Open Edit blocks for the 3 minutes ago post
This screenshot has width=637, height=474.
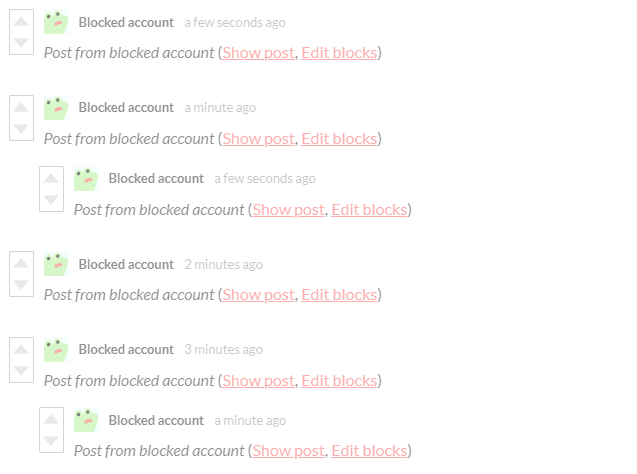pos(339,381)
